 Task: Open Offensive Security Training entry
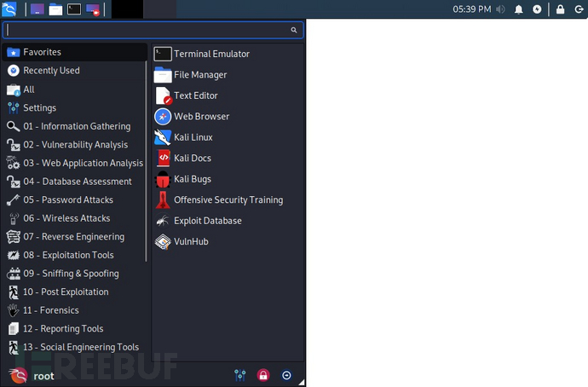tap(228, 199)
